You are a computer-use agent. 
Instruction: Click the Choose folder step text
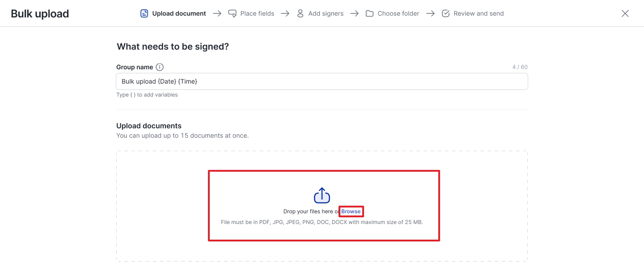point(398,13)
